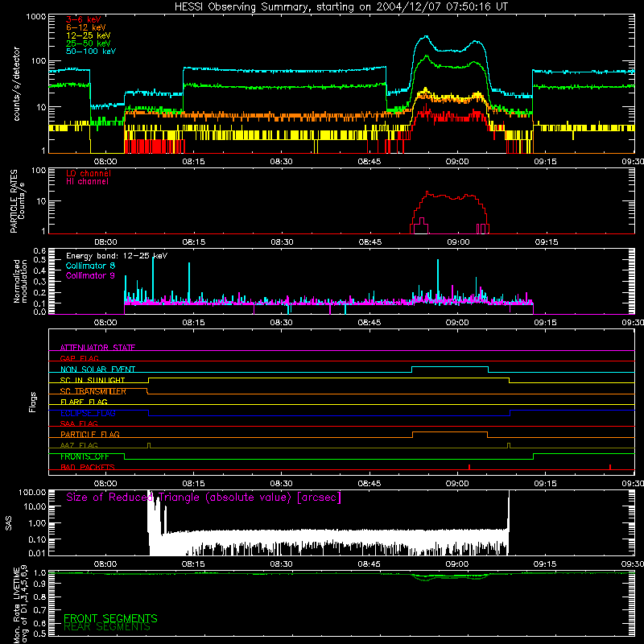Screen dimensions: 644x644
Task: Pick the green 25-50 keV legend label
Action: tap(88, 43)
